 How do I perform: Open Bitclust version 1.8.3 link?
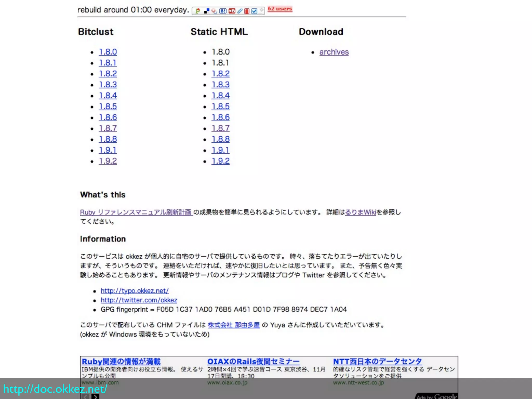[108, 85]
